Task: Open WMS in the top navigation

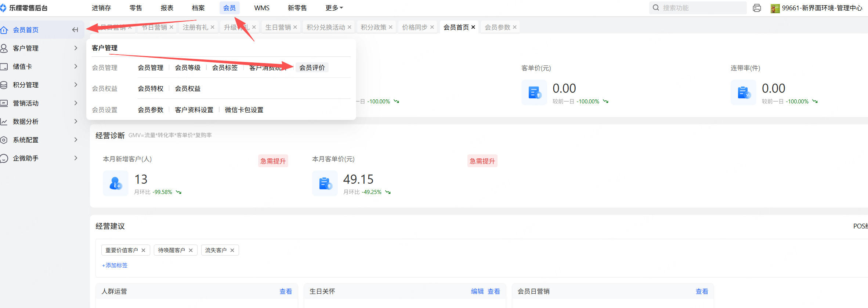Action: pyautogui.click(x=262, y=8)
